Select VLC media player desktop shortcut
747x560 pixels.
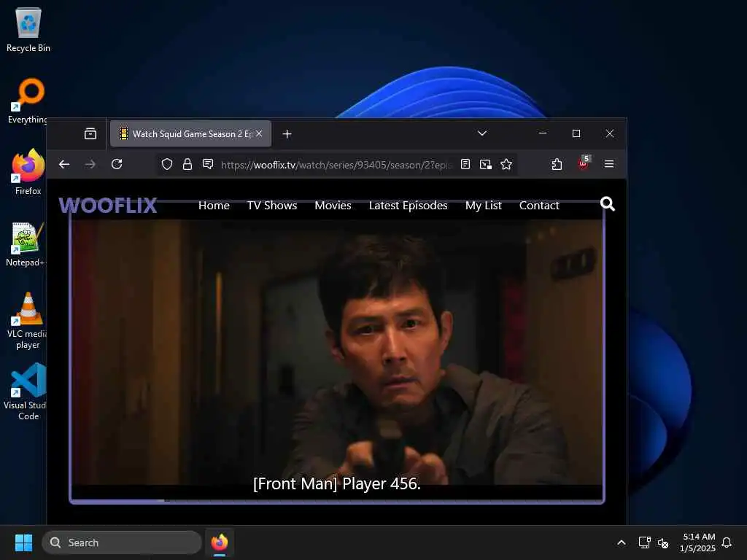click(28, 321)
